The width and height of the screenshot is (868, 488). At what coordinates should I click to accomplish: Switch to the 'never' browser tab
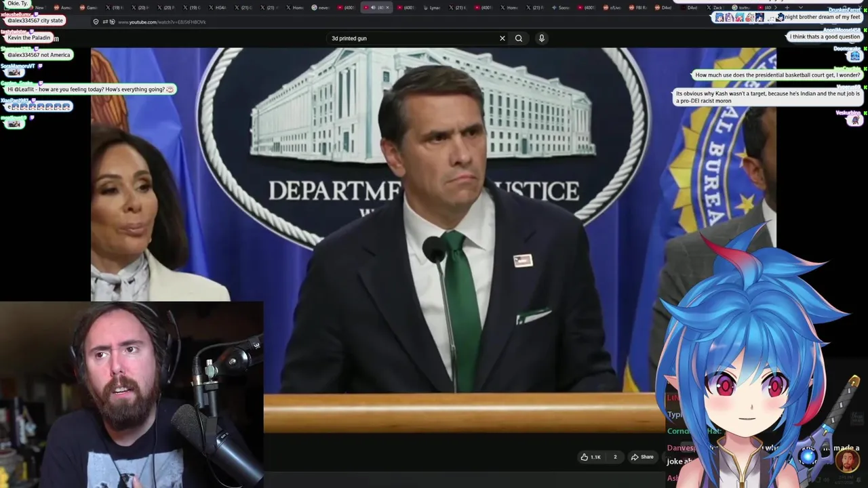point(321,7)
